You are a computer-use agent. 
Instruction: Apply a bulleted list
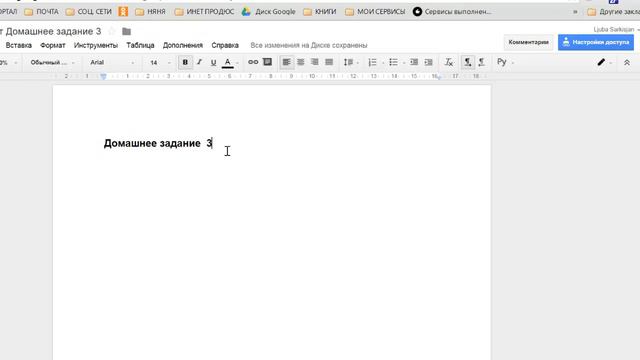(x=393, y=62)
